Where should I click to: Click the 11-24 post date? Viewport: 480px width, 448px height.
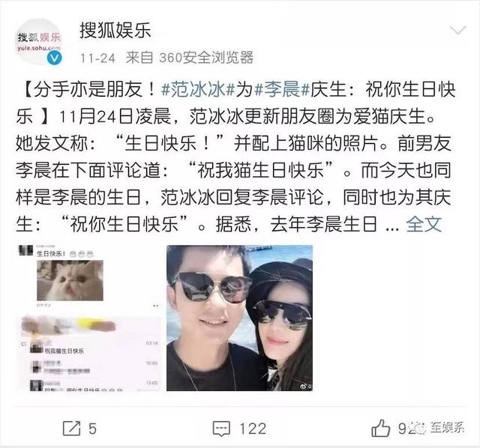point(97,58)
